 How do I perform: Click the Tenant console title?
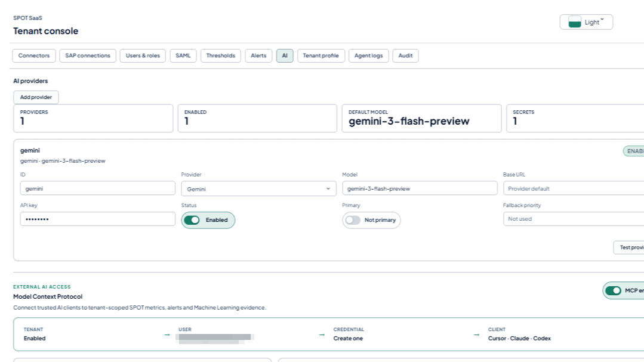45,31
